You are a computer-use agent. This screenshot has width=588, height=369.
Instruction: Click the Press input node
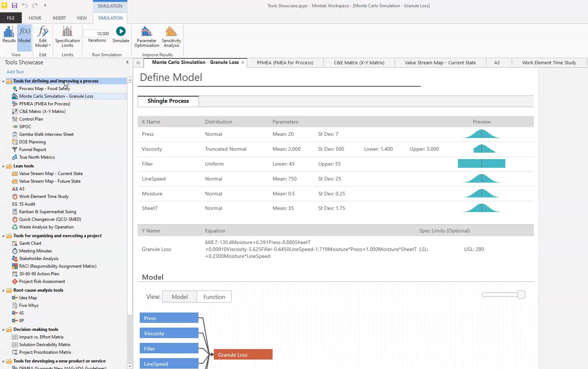169,318
